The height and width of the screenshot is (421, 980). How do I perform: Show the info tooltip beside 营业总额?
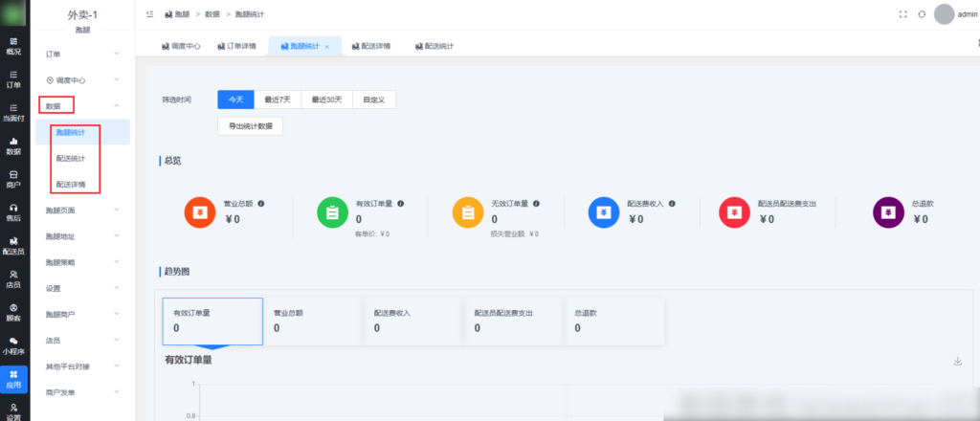coord(260,204)
